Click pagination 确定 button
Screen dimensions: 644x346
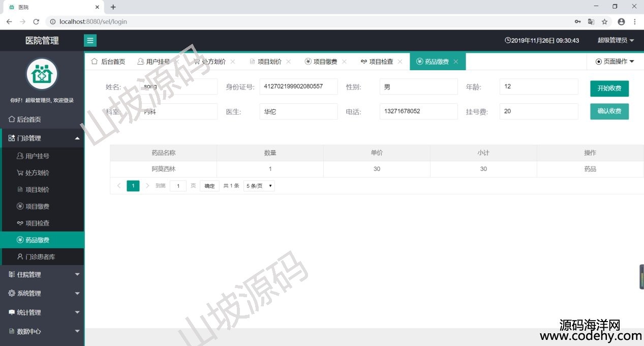(209, 186)
